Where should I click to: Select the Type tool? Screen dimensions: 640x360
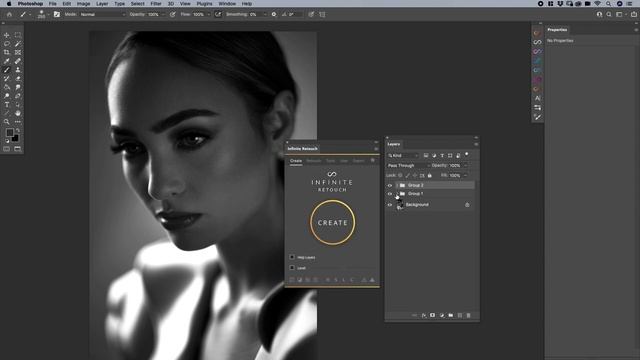tap(7, 104)
